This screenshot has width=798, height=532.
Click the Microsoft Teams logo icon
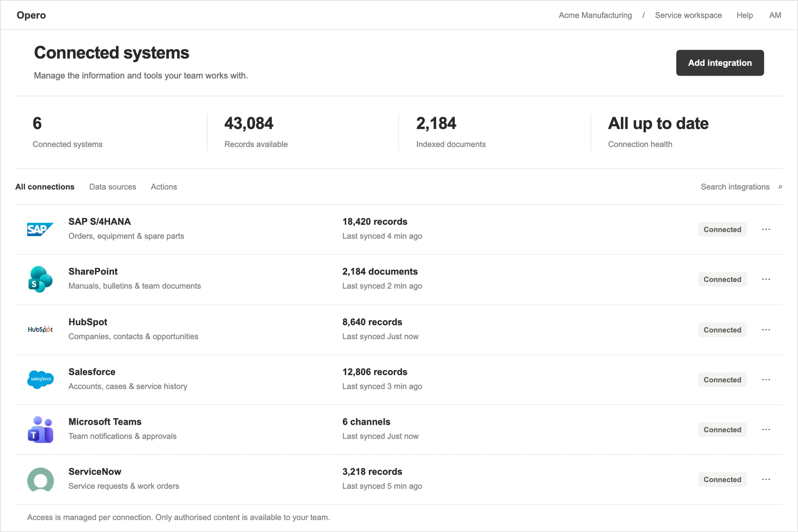click(40, 429)
